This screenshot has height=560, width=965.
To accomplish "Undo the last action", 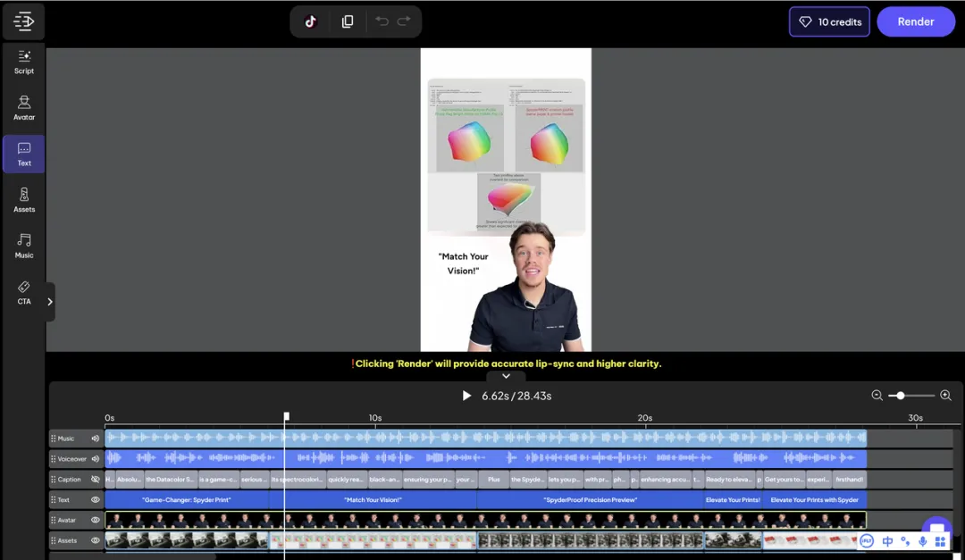I will click(382, 21).
